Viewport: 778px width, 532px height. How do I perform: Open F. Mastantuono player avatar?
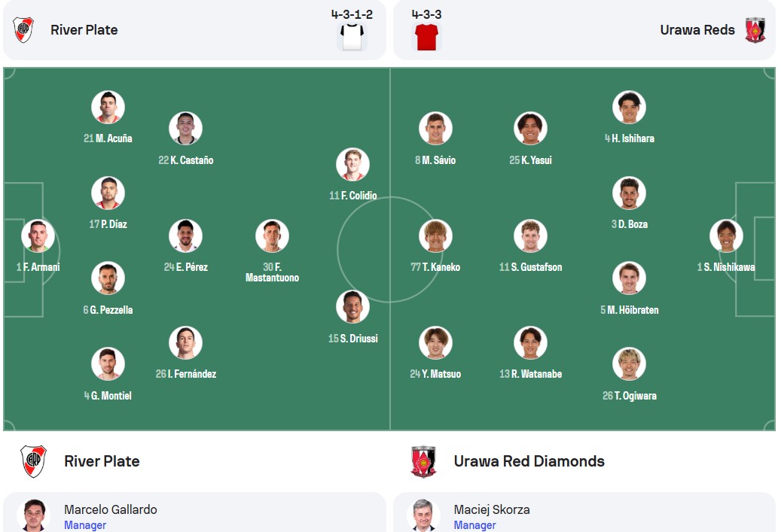click(272, 236)
